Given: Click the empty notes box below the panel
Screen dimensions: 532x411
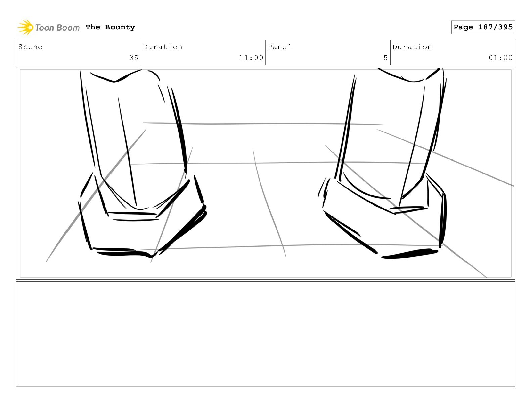Looking at the screenshot, I should click(266, 334).
